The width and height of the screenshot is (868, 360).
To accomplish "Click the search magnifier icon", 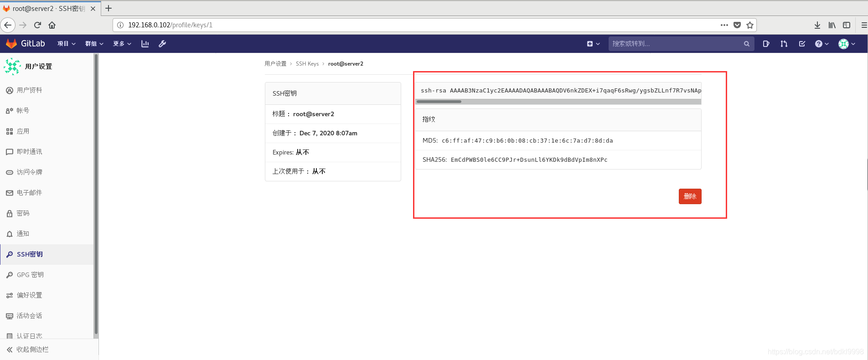I will [746, 44].
